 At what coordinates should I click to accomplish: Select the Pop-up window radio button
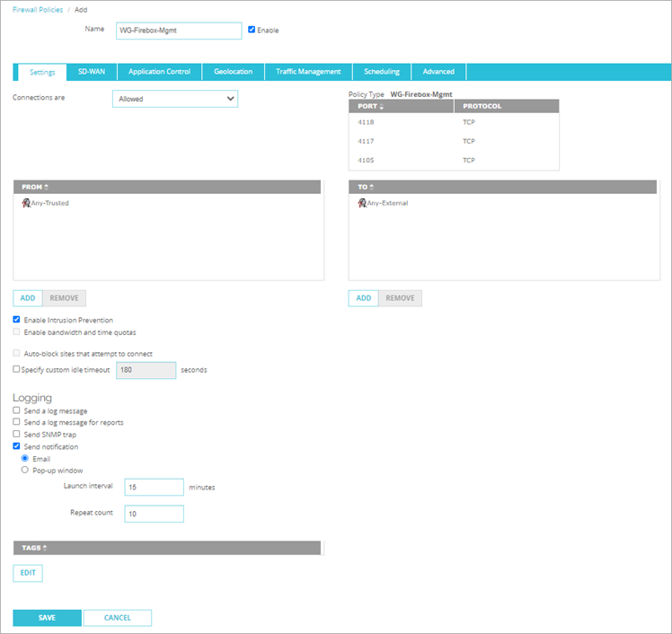pos(25,470)
